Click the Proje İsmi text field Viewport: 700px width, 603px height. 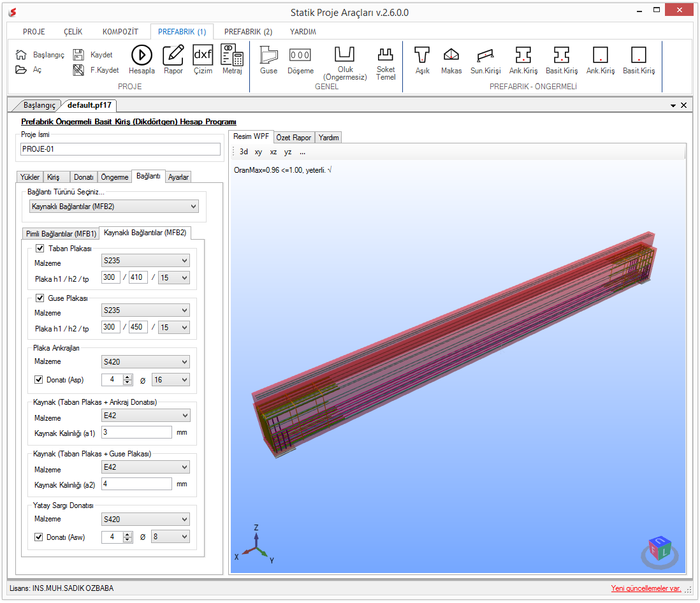click(120, 149)
